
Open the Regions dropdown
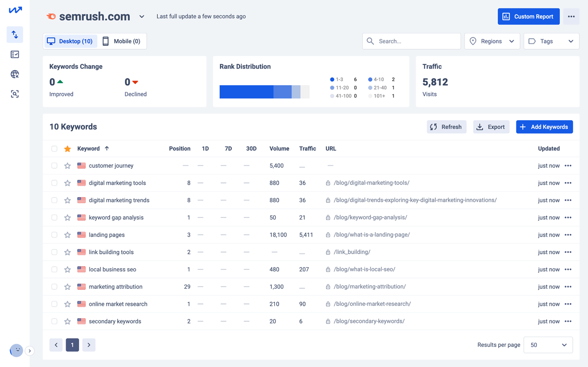click(x=492, y=41)
